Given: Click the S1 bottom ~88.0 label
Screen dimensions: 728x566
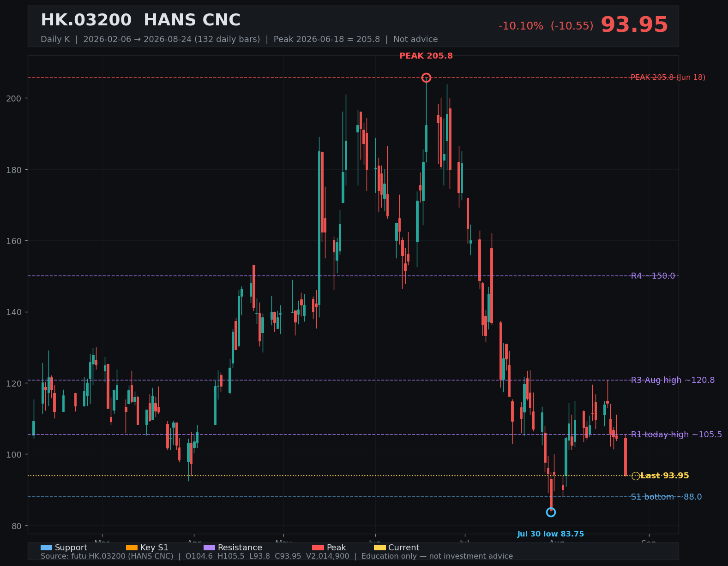Looking at the screenshot, I should (x=666, y=497).
